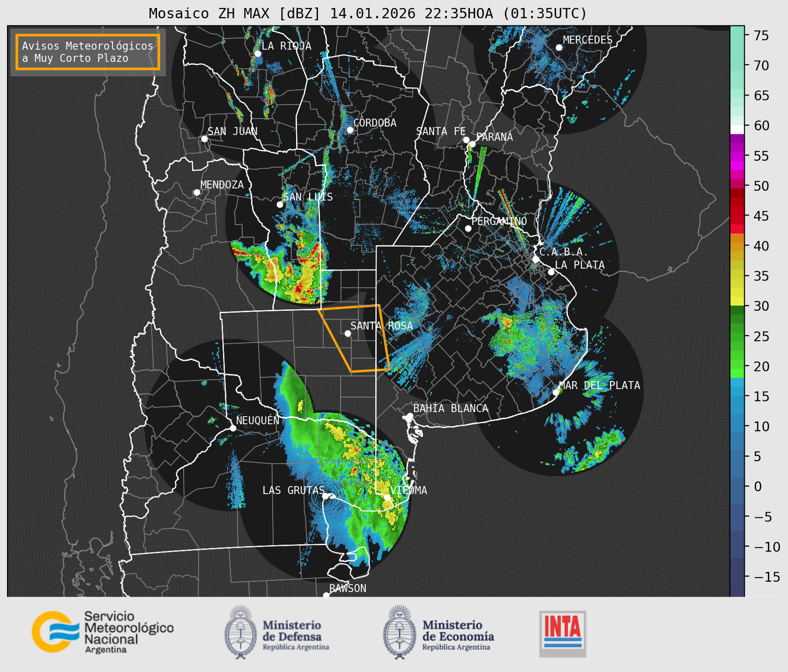
Task: Click the MERCEDES city label
Action: (x=588, y=40)
